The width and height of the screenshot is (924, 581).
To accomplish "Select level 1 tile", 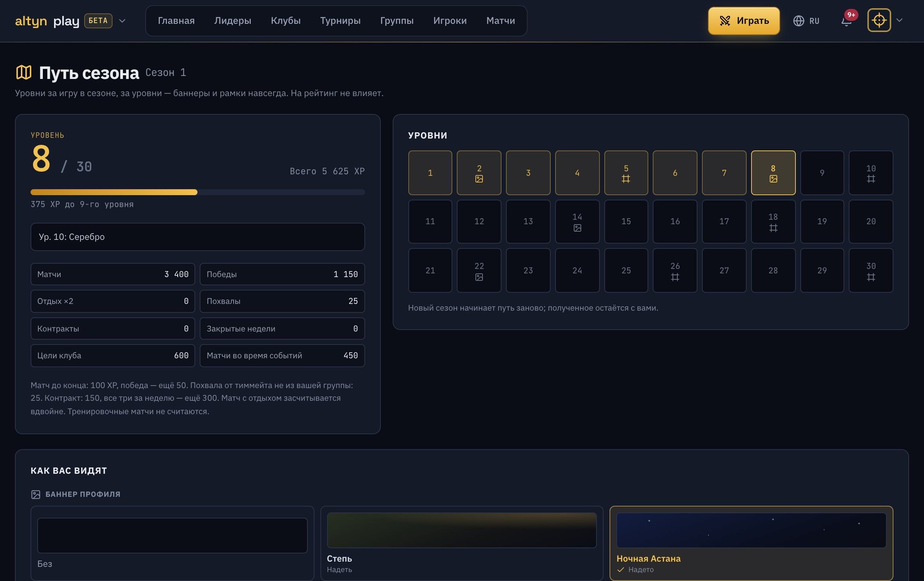I will pos(430,172).
